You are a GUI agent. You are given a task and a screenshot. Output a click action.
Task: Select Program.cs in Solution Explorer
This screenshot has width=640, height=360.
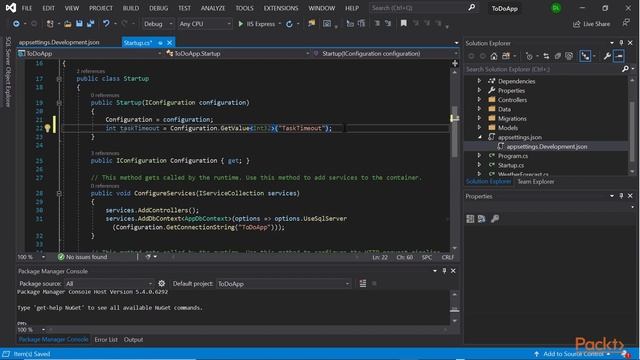[513, 156]
